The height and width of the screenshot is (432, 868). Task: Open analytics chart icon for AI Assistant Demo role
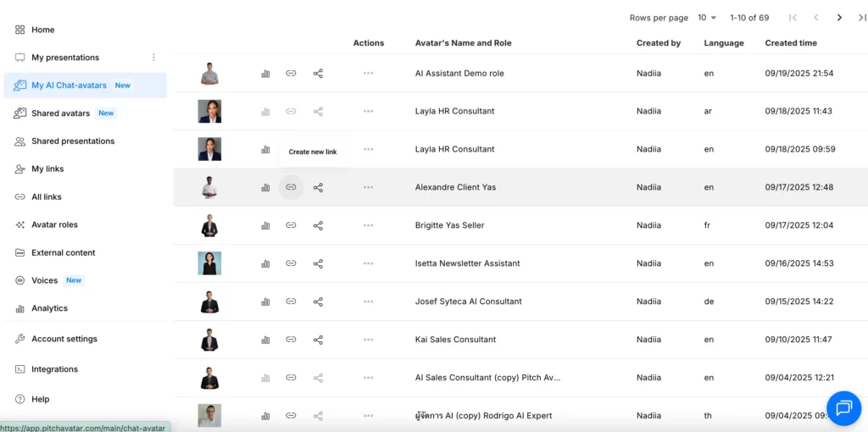[265, 74]
